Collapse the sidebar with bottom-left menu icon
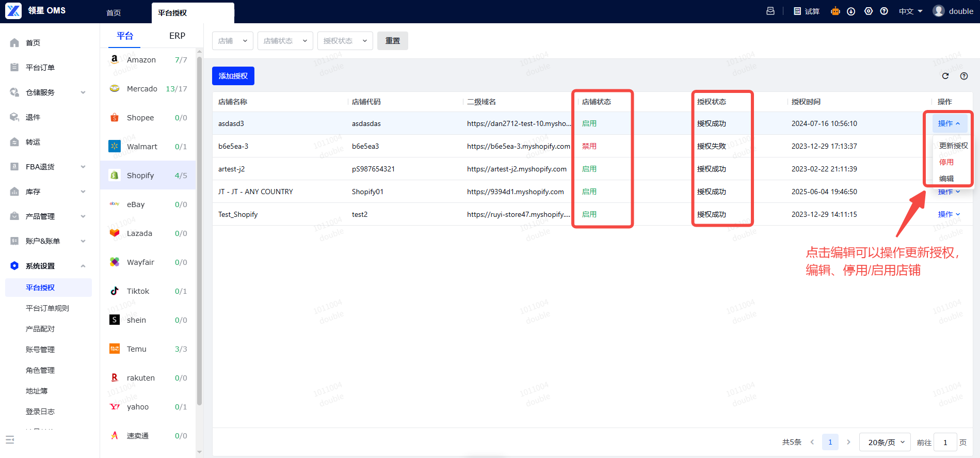 pos(10,440)
